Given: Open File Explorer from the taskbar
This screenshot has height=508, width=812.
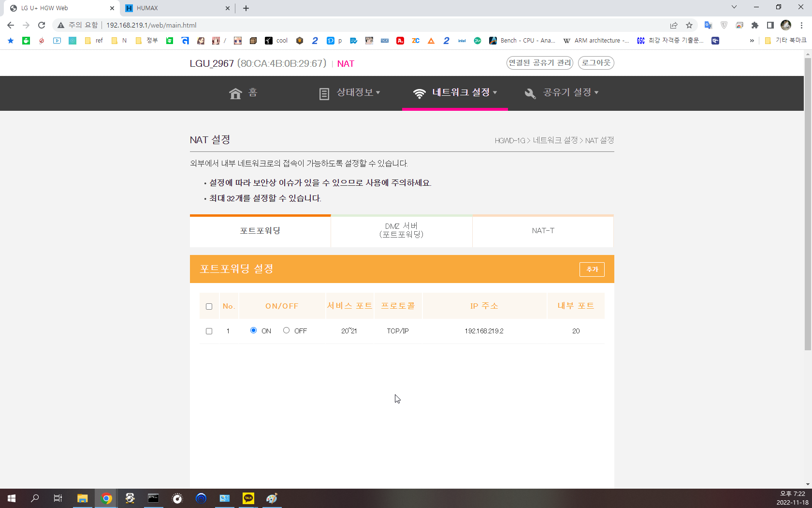Looking at the screenshot, I should 82,498.
